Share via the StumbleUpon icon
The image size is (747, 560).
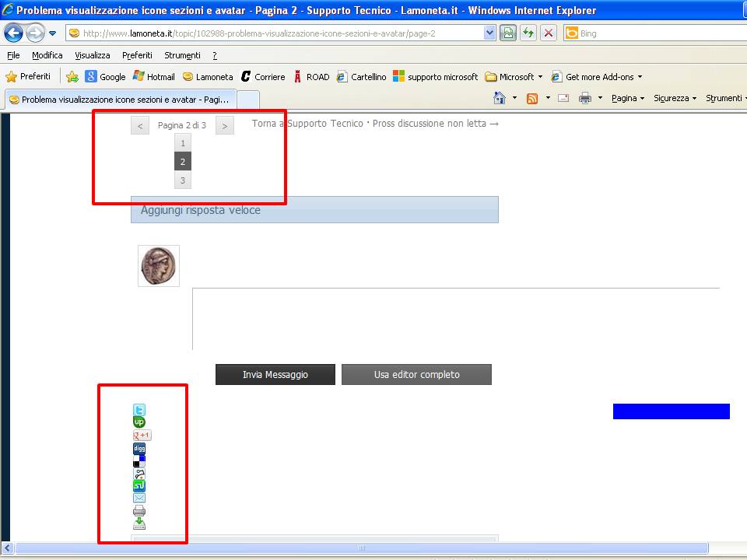point(139,485)
